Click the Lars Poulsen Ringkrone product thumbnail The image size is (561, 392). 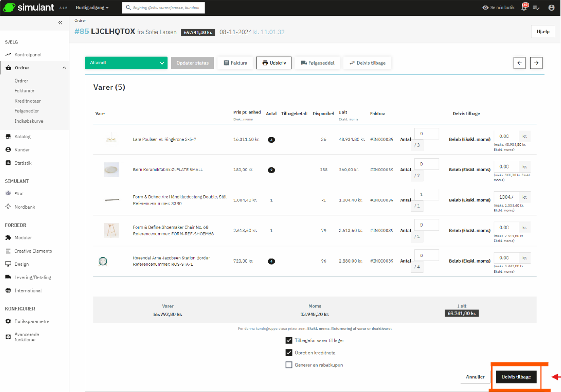(111, 138)
